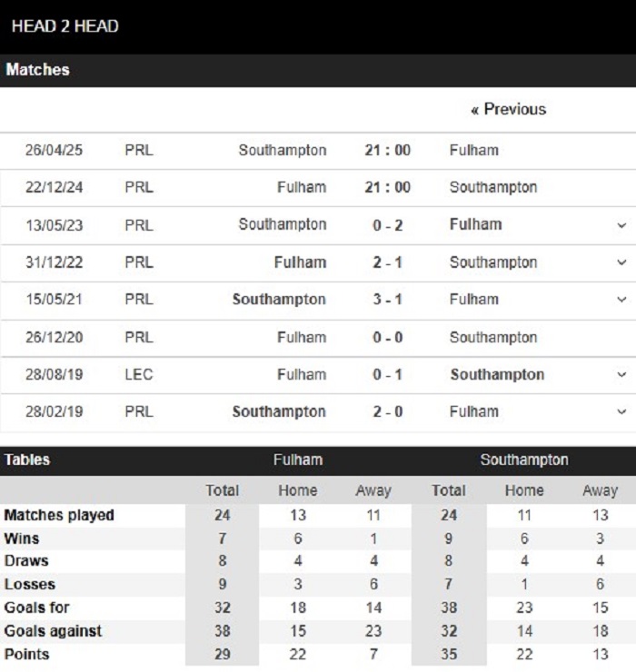Open the 0-2 score on 13/05/23

[388, 225]
